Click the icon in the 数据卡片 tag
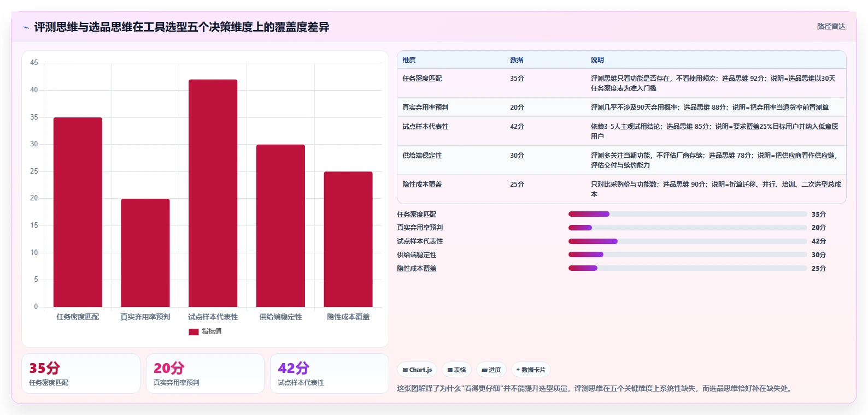This screenshot has height=415, width=868. pyautogui.click(x=518, y=370)
